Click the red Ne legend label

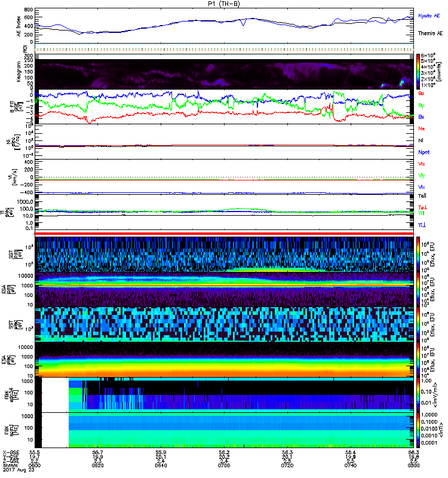(422, 128)
